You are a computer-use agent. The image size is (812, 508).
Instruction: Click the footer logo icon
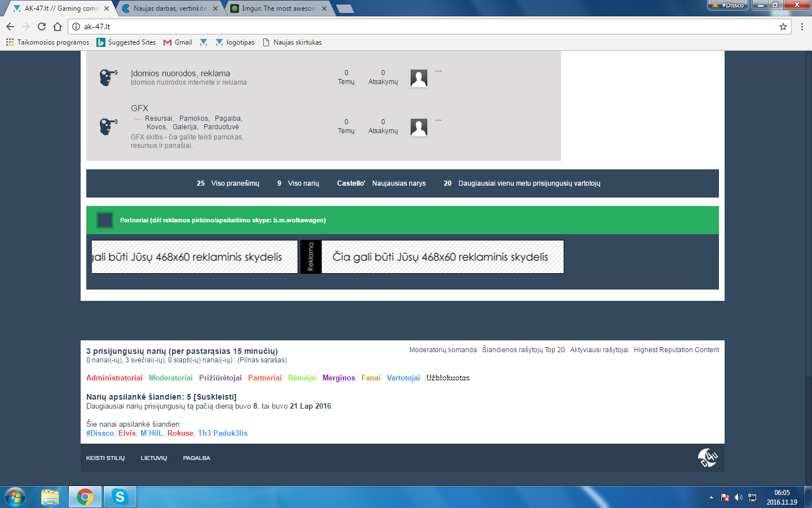click(707, 457)
